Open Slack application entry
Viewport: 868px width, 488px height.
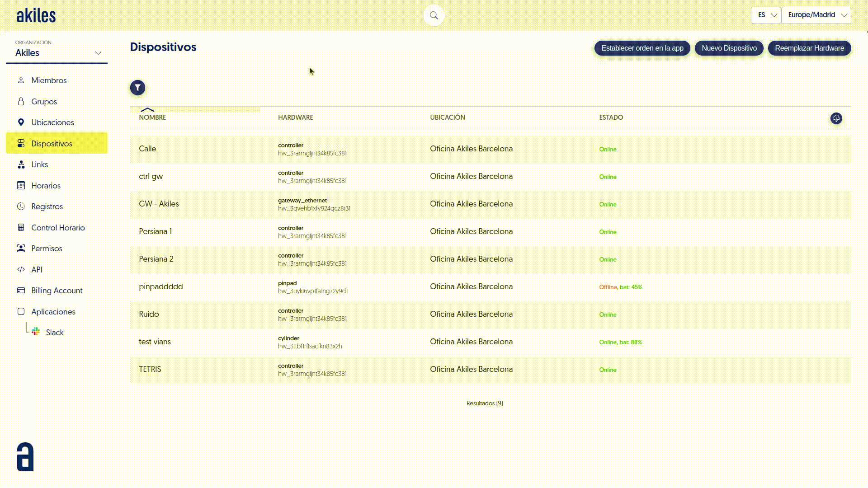click(54, 333)
